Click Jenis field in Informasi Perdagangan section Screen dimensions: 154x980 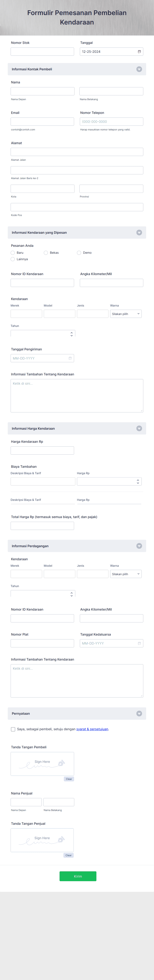(x=93, y=574)
